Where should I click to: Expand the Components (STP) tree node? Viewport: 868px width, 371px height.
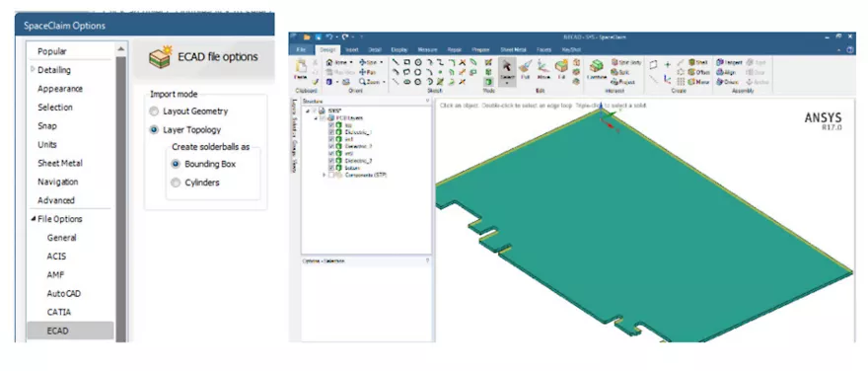324,175
